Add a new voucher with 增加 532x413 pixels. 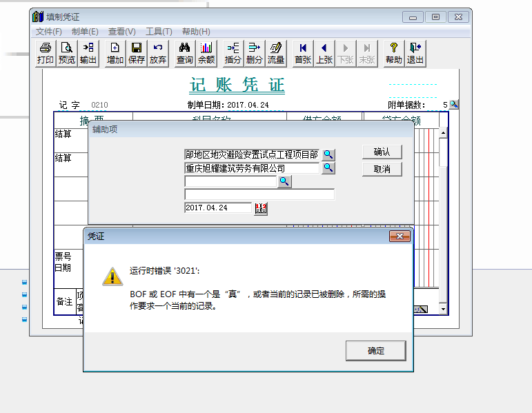point(115,53)
